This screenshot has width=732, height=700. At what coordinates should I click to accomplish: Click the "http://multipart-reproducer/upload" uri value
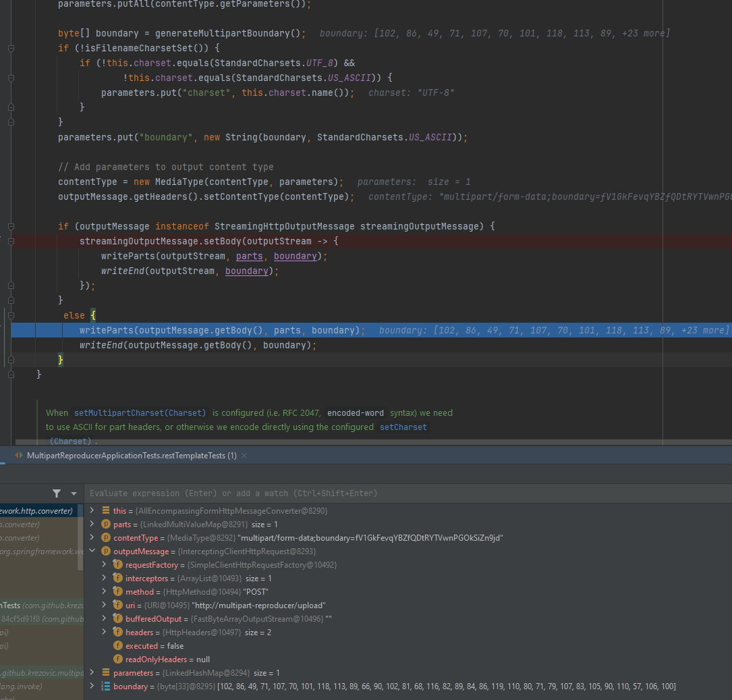tap(258, 605)
